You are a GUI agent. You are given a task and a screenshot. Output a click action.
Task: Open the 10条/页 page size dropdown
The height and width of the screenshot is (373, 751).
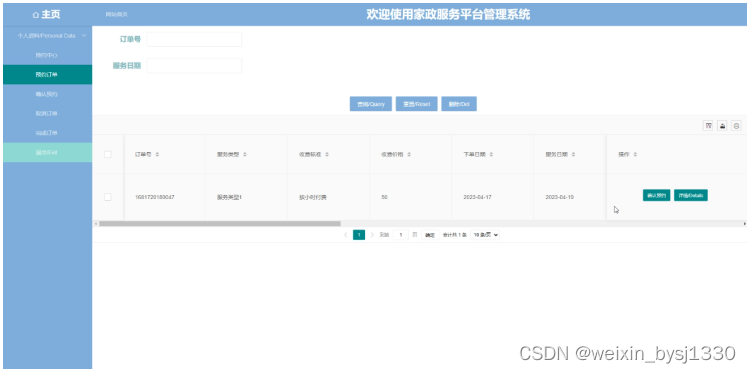point(485,235)
